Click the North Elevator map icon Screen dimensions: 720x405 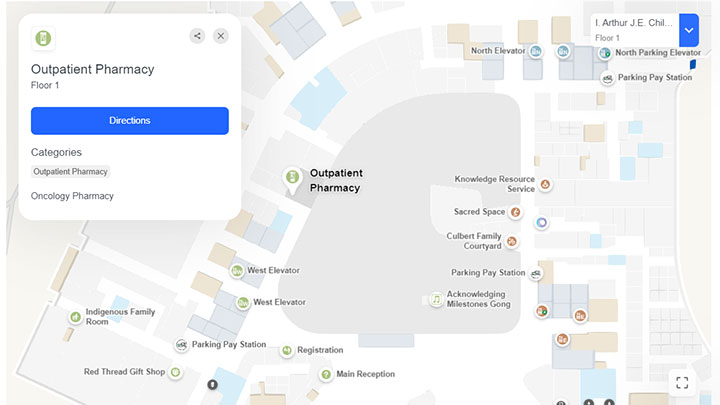tap(535, 51)
